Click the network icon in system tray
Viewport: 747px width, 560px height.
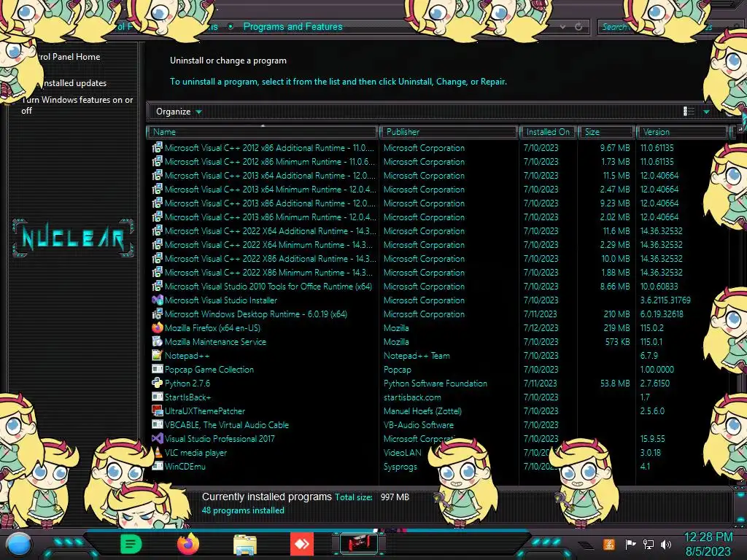click(649, 544)
